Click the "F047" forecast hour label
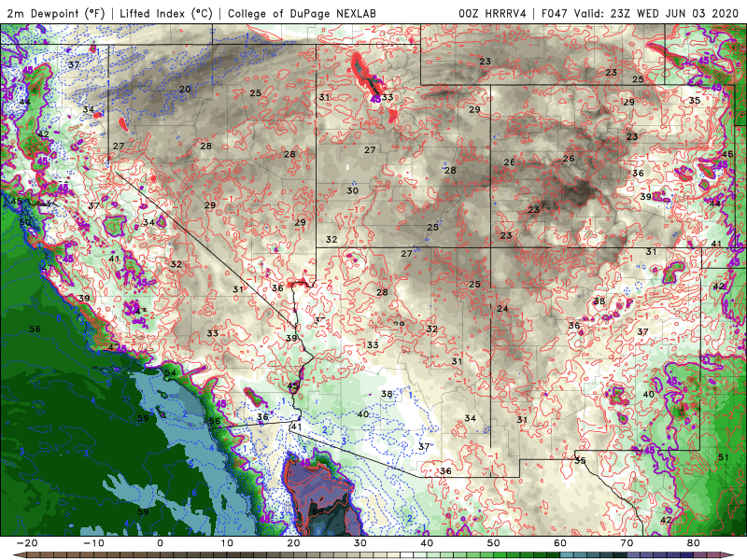 554,13
